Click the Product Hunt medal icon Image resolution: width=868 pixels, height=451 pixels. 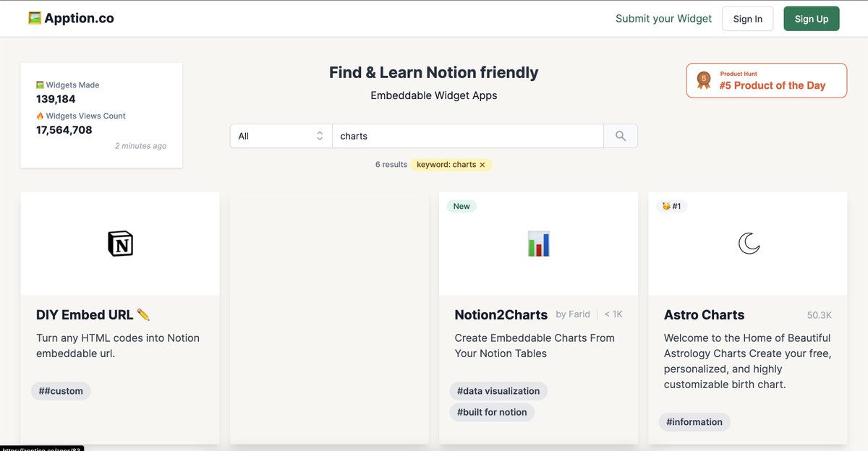[x=703, y=80]
